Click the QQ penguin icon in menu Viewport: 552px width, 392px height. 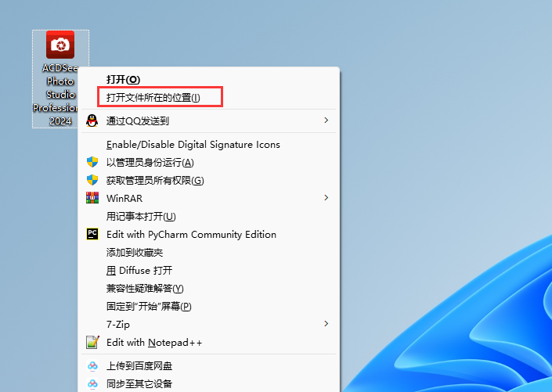(x=92, y=120)
